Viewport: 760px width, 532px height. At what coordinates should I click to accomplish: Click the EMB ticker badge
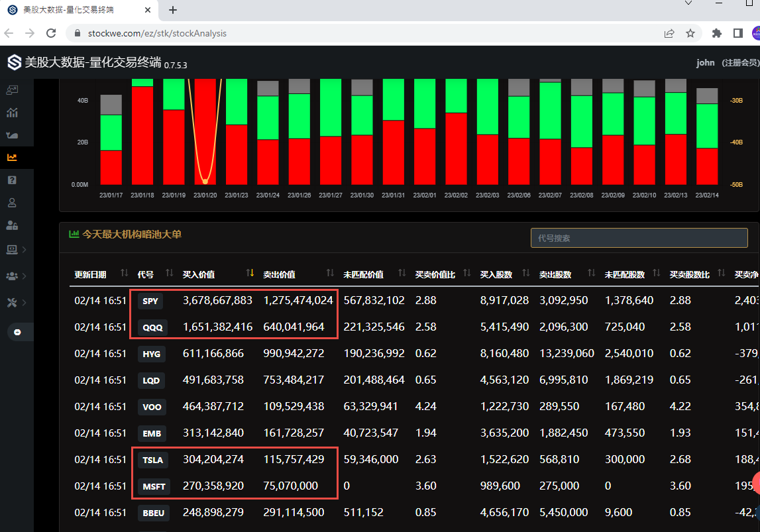point(152,434)
